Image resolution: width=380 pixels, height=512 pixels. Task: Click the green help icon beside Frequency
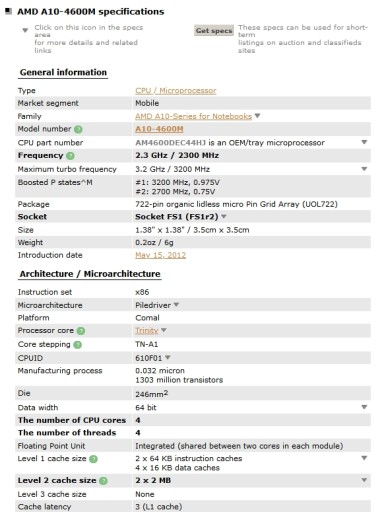(70, 156)
